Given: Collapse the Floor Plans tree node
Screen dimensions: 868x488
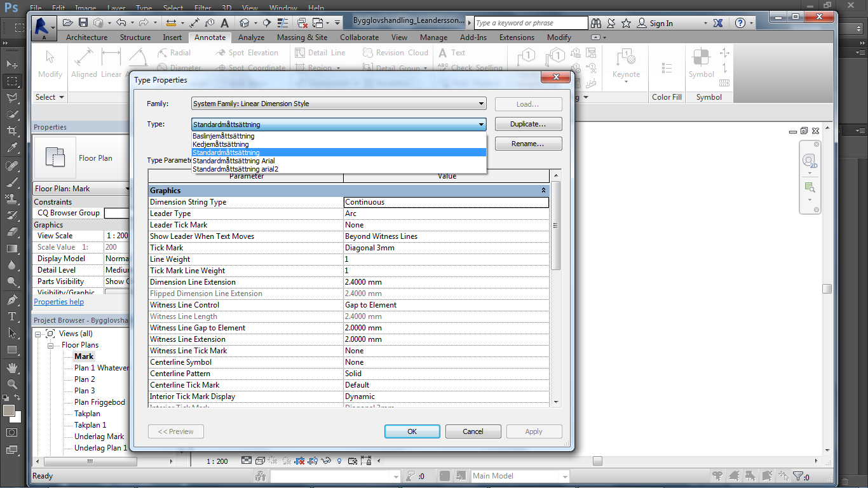Looking at the screenshot, I should tap(50, 345).
